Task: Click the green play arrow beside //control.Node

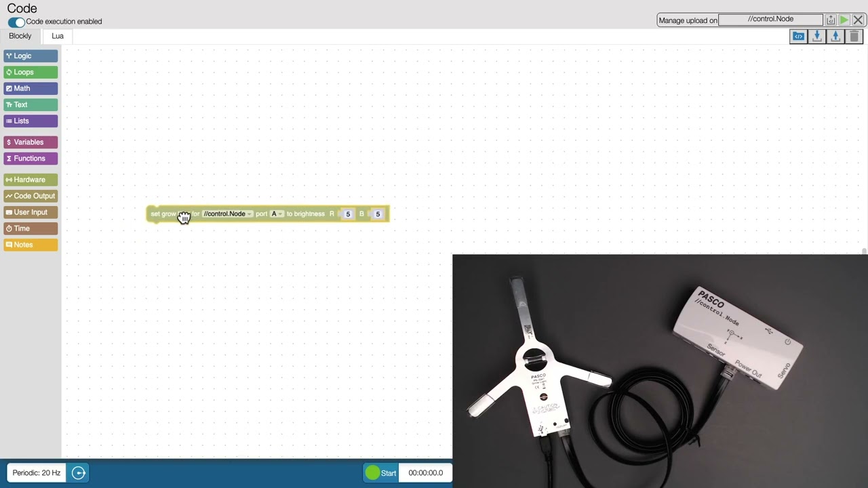Action: pos(844,20)
